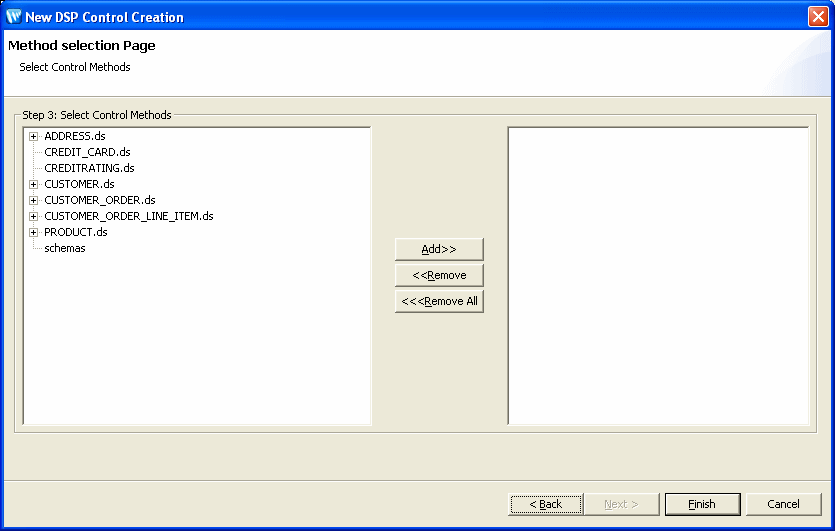
Task: Select CUSTOMER.ds in the tree
Action: 79,184
